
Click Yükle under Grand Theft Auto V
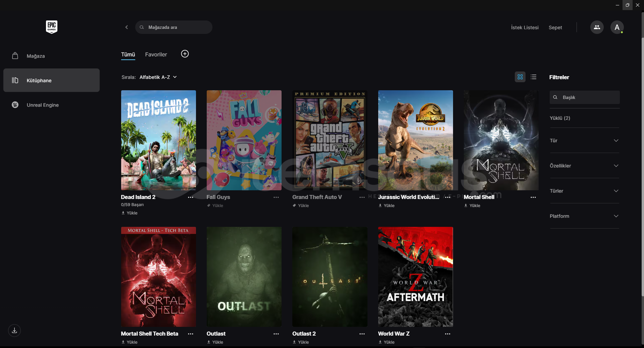(301, 206)
